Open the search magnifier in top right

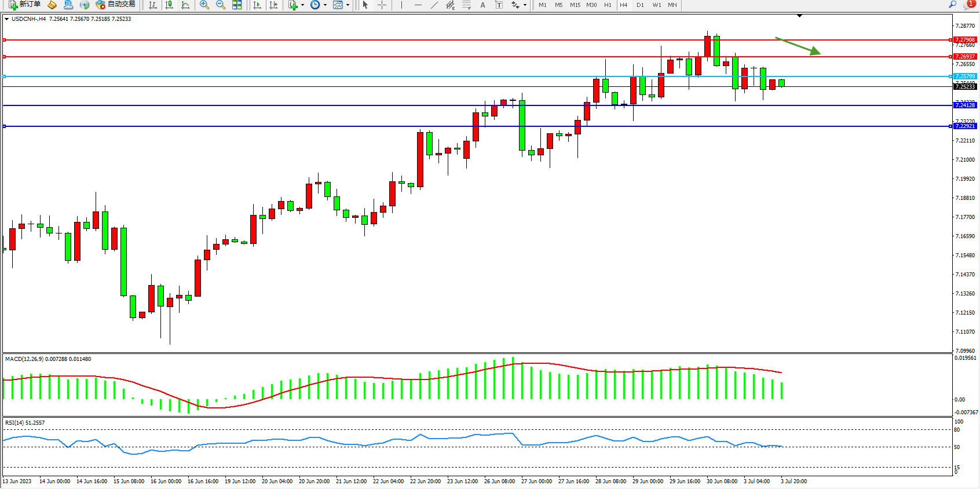[x=952, y=5]
